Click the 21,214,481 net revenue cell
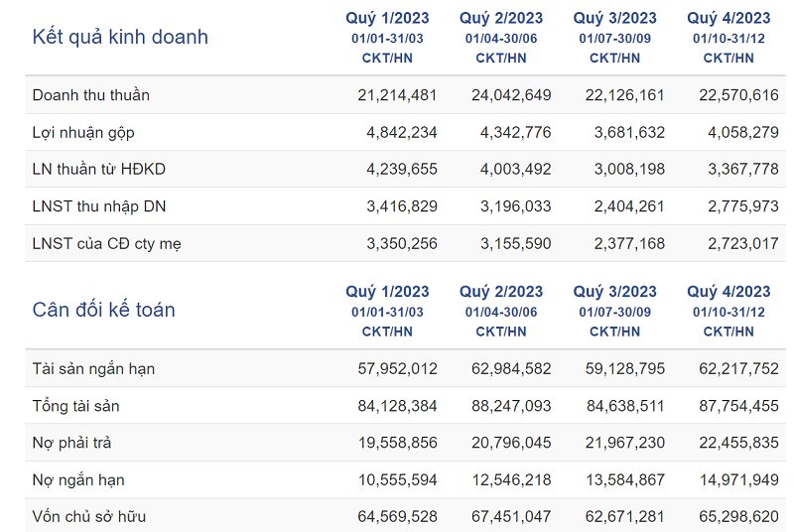Screen dimensions: 794x532 tap(397, 95)
